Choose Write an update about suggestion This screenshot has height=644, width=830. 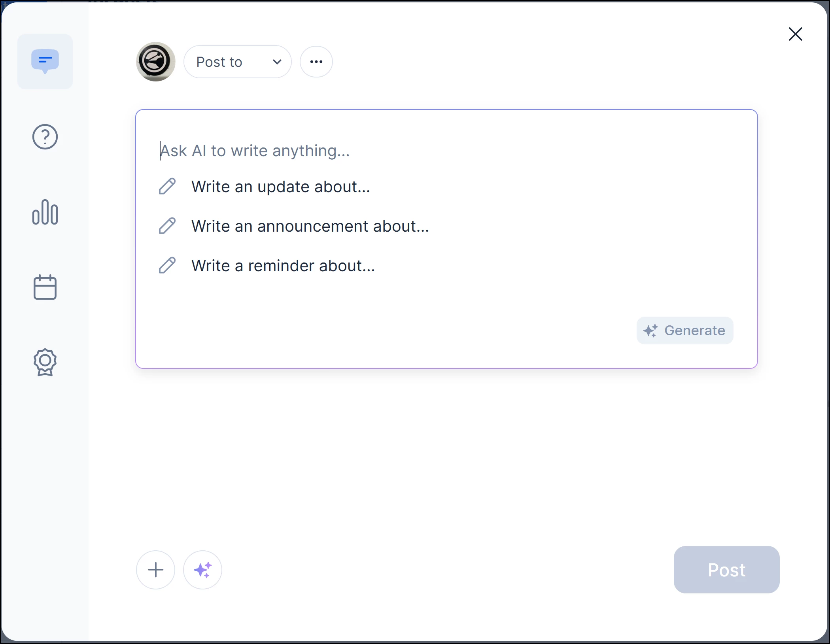point(280,187)
